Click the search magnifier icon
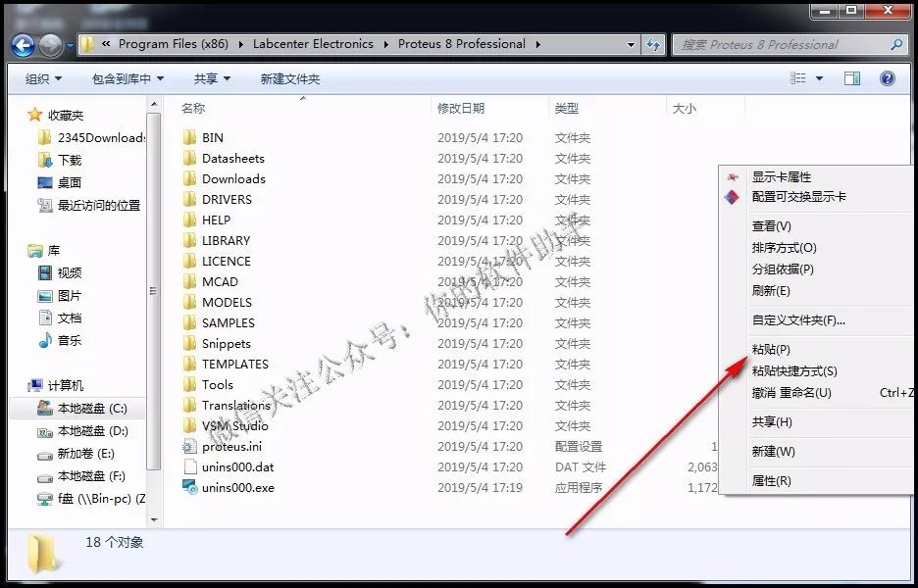The height and width of the screenshot is (588, 918). pyautogui.click(x=896, y=44)
